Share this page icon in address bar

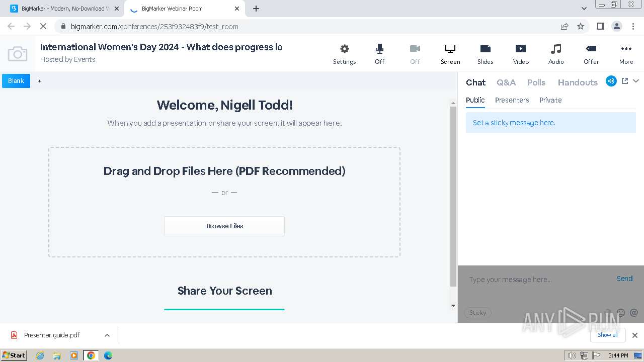[x=565, y=26]
